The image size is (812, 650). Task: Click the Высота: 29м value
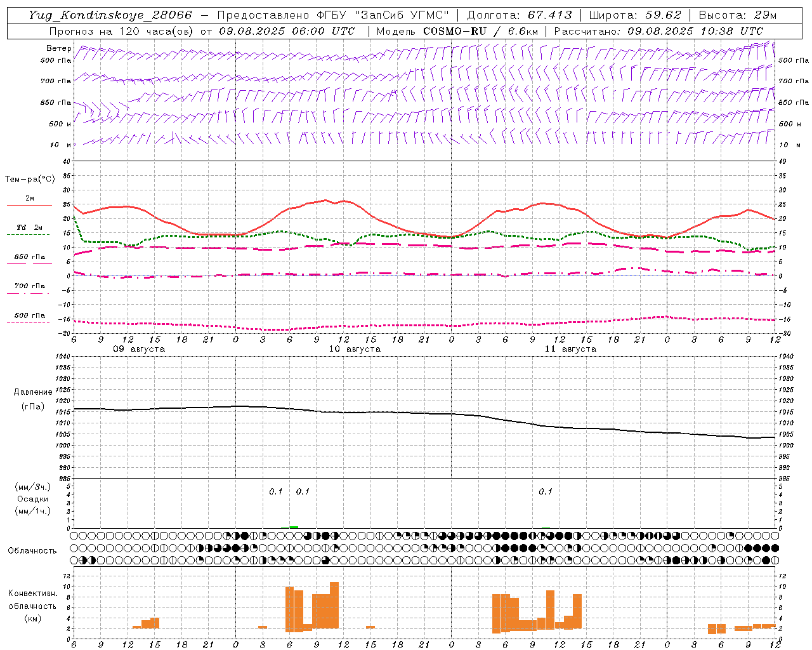738,15
